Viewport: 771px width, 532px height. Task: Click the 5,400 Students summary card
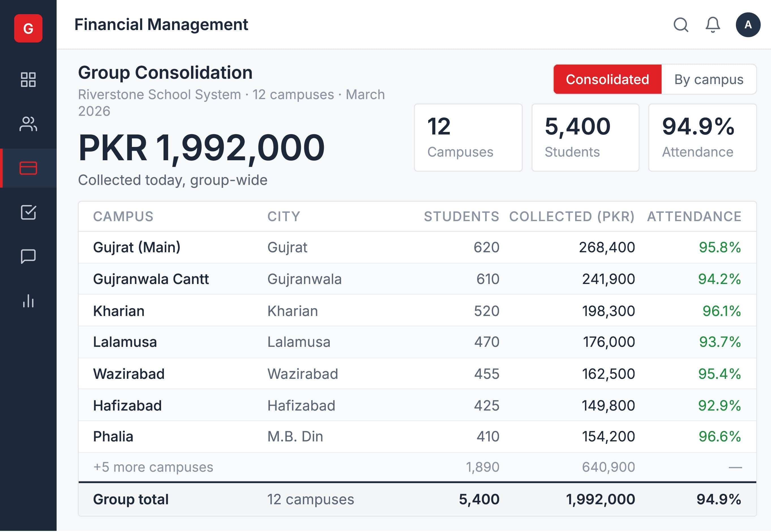point(585,138)
